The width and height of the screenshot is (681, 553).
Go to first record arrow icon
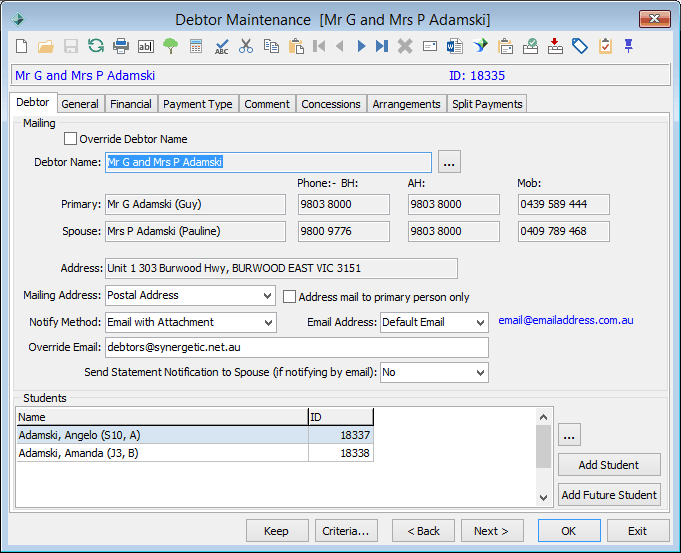tap(319, 46)
